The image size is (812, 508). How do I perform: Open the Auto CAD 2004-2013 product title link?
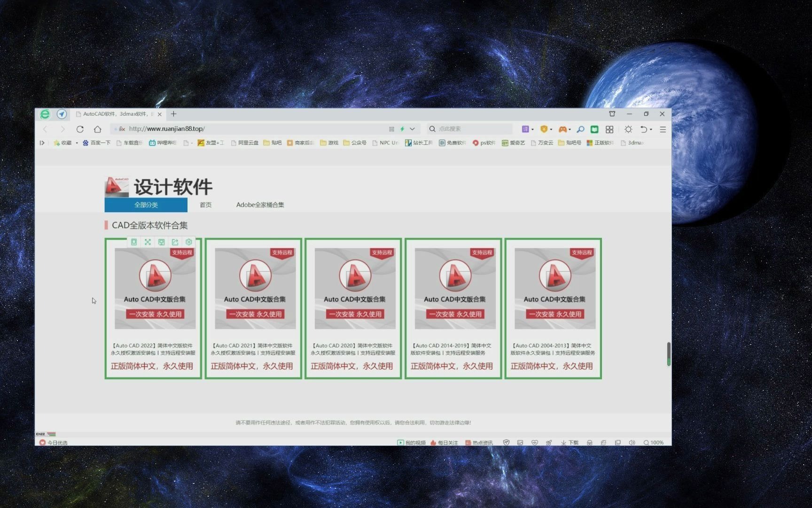[553, 349]
